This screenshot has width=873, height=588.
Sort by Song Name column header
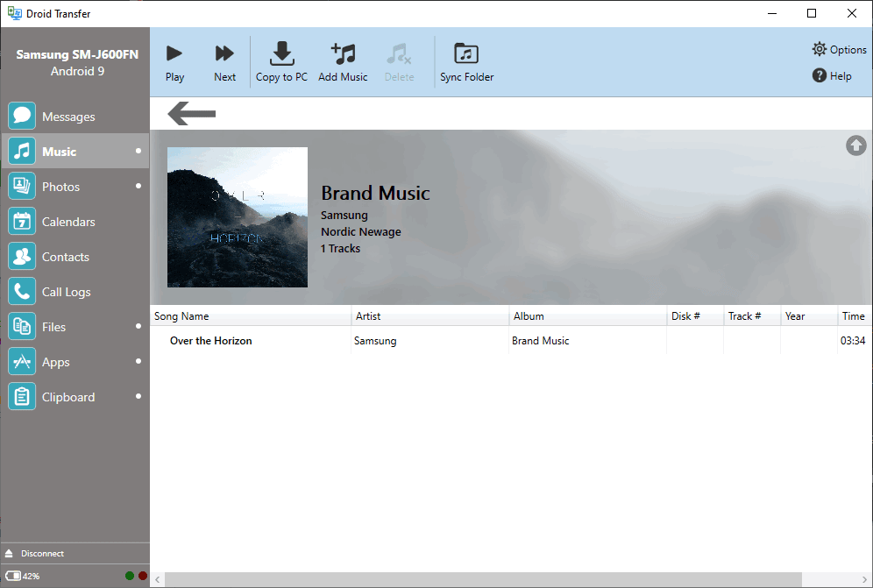point(251,316)
